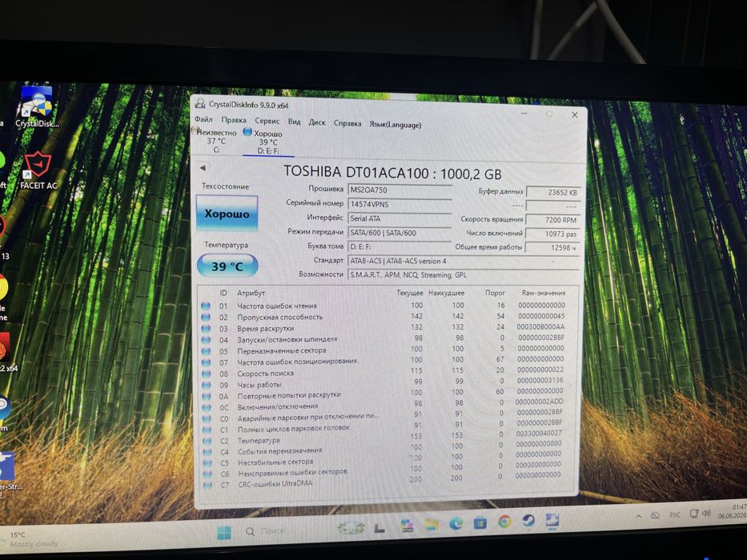Open the Файл menu
Screen dimensions: 747x560
[x=203, y=119]
